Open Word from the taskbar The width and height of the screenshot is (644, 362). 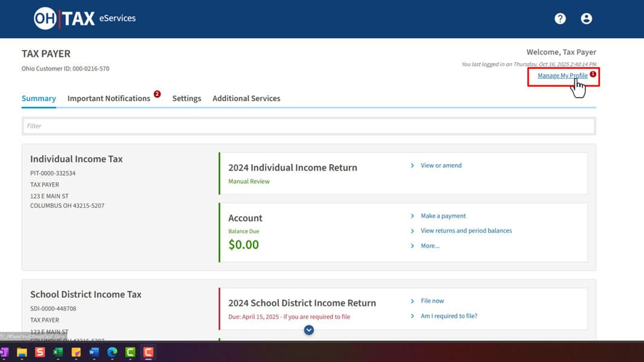pos(94,352)
